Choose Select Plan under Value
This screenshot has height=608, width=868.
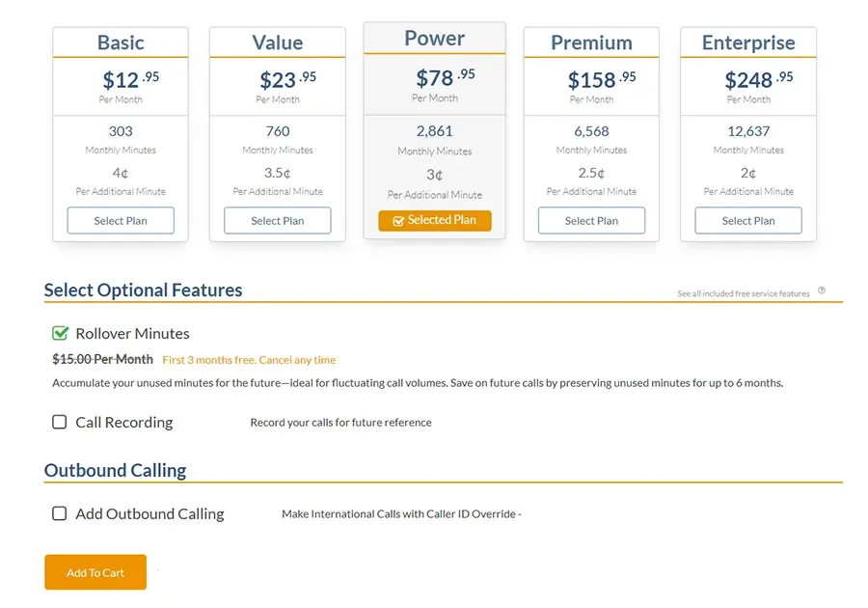[x=278, y=220]
